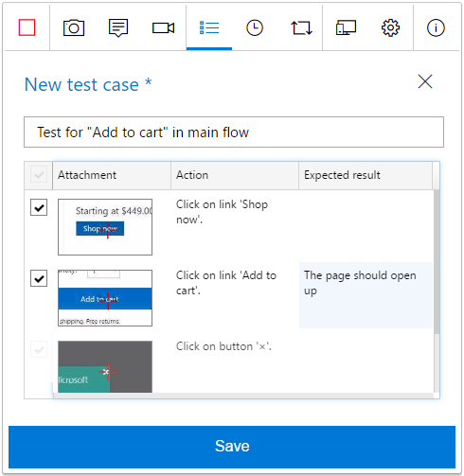
Task: Select the crop/capture region icon
Action: 301,27
